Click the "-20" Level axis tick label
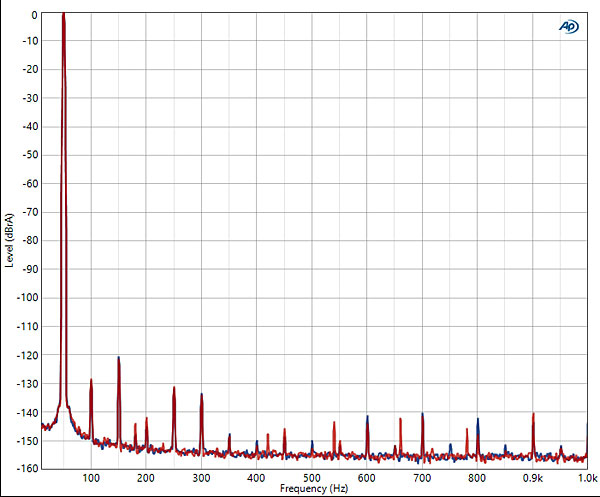The width and height of the screenshot is (600, 497). pyautogui.click(x=31, y=69)
